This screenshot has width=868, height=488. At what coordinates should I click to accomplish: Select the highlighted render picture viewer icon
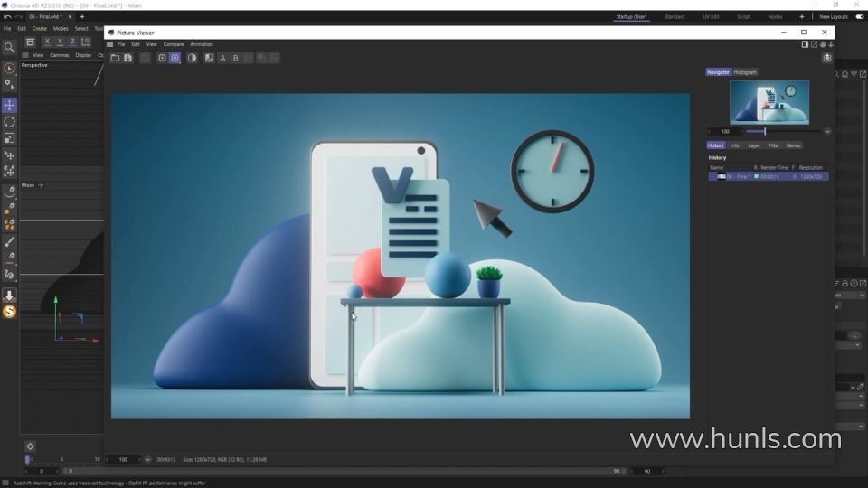pyautogui.click(x=175, y=58)
